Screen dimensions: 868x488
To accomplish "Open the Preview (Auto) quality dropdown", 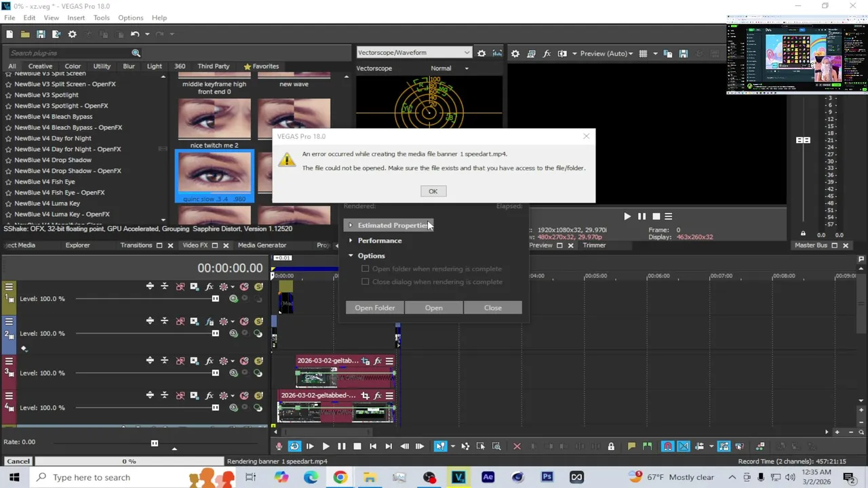I will tap(606, 54).
